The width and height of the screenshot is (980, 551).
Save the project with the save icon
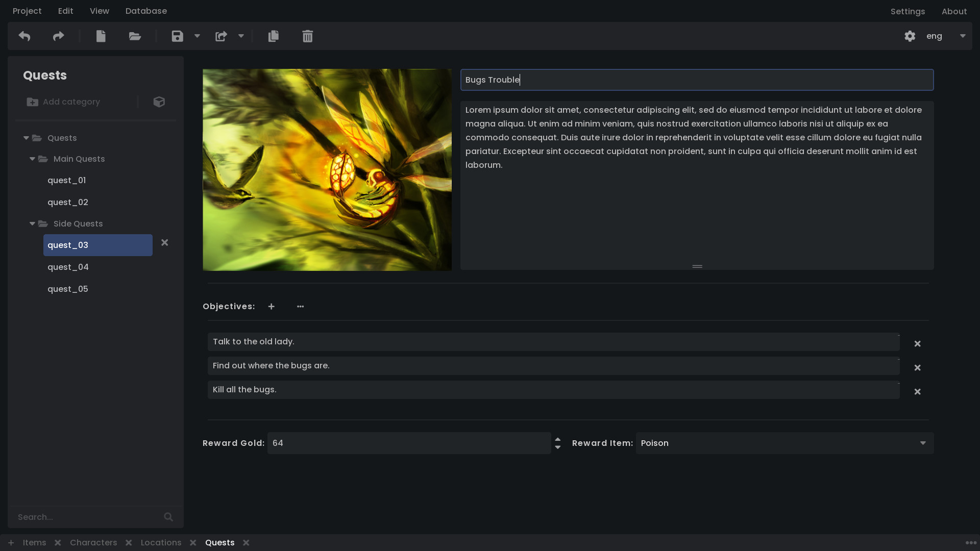177,36
